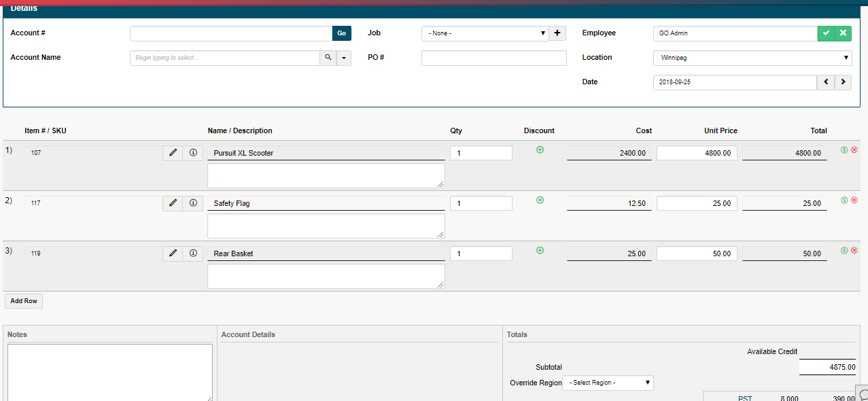Open the Job dropdown showing None

click(484, 33)
